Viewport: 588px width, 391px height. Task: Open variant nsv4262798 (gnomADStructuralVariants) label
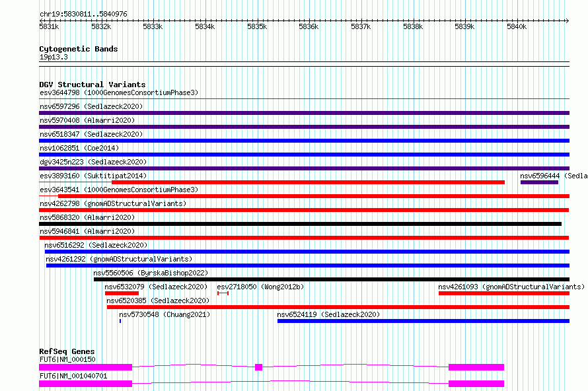point(113,203)
